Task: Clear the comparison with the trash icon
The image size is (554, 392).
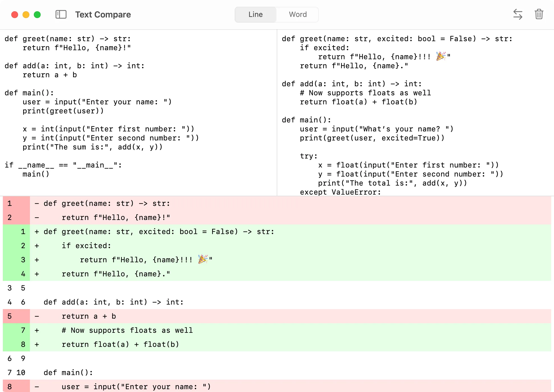Action: tap(539, 14)
